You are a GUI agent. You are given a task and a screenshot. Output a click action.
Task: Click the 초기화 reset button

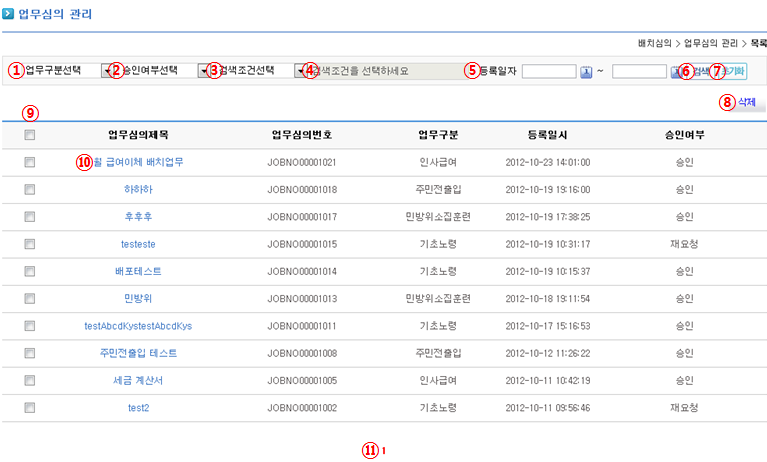[x=735, y=72]
